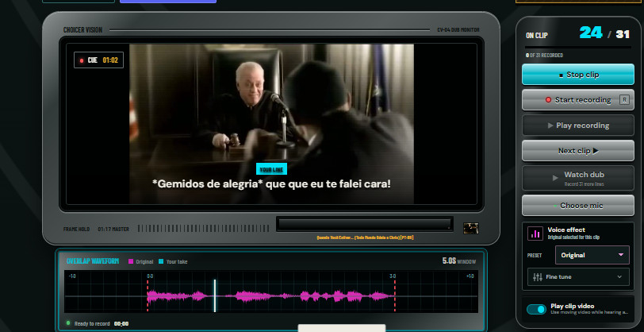Click the YOUR LINE label badge

point(271,169)
